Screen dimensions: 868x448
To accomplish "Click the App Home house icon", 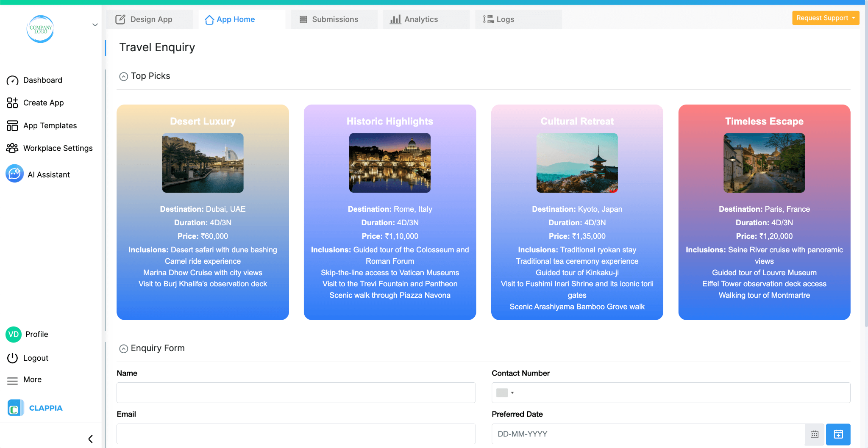I will [209, 20].
